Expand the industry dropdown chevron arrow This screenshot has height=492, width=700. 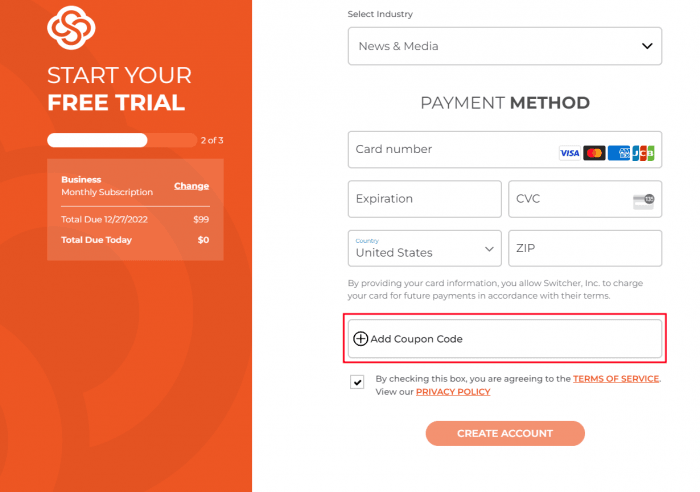(x=647, y=46)
